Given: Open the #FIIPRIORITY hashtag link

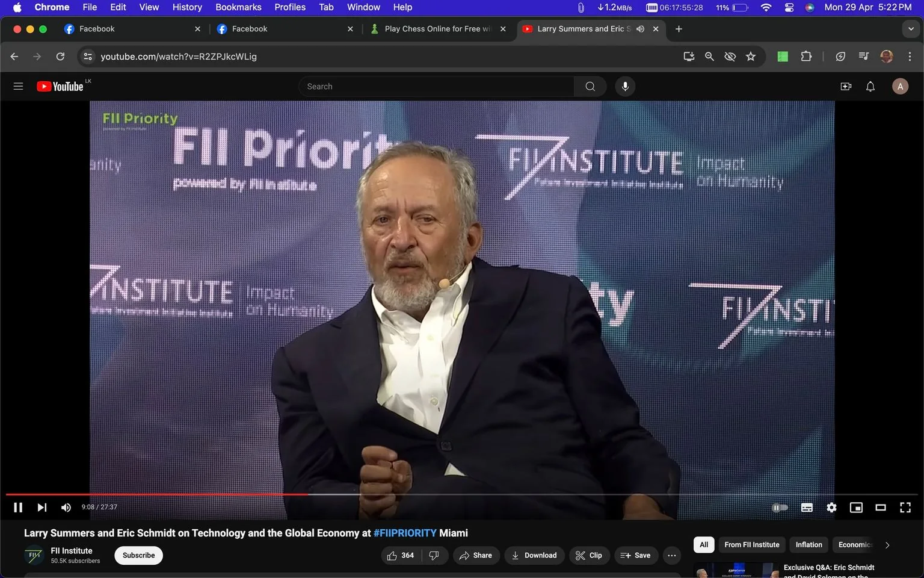Looking at the screenshot, I should pyautogui.click(x=405, y=533).
